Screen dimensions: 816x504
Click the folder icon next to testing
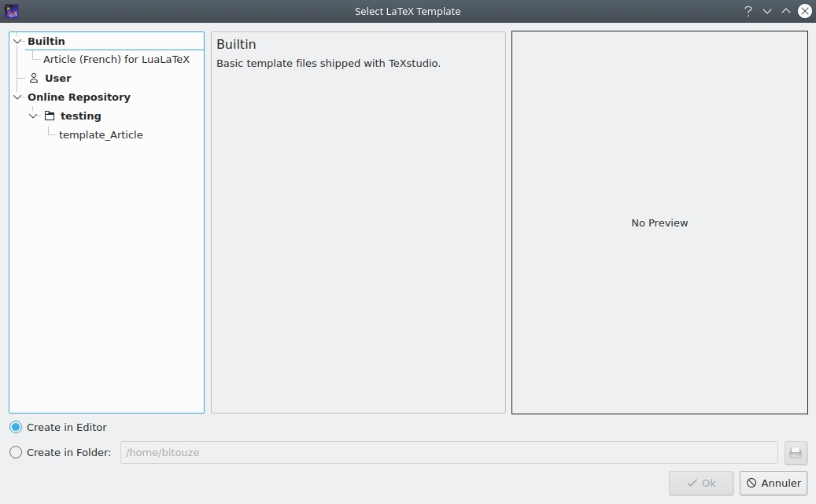[50, 116]
